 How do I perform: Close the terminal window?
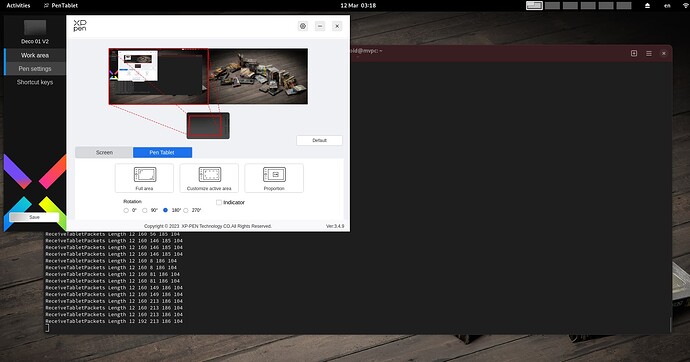tap(664, 53)
